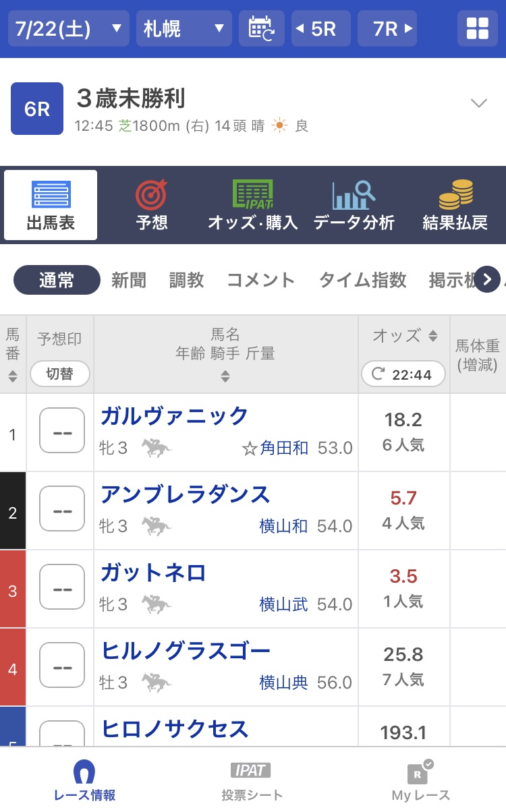Refresh odds with the 22:44 button
Screen dimensions: 506x812
403,374
